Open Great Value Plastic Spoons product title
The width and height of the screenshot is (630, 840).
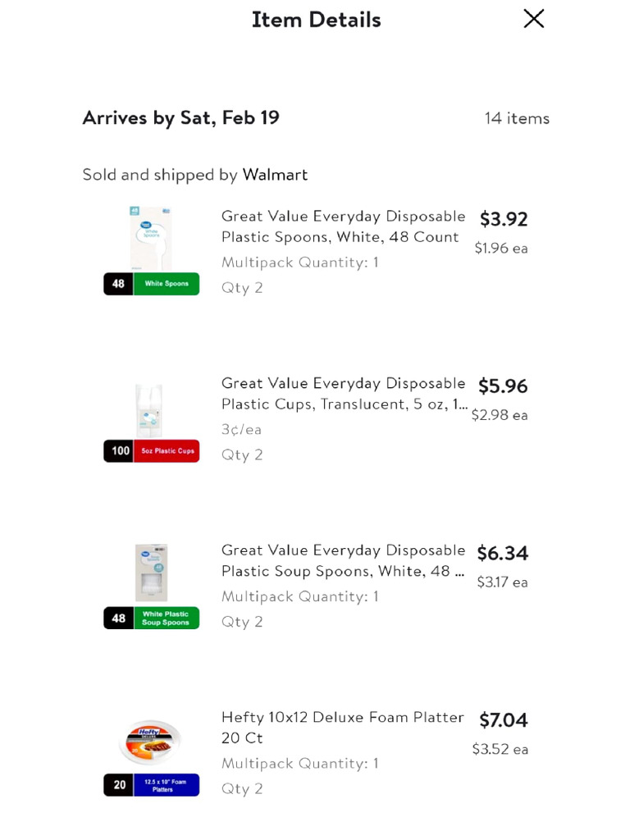(x=343, y=226)
